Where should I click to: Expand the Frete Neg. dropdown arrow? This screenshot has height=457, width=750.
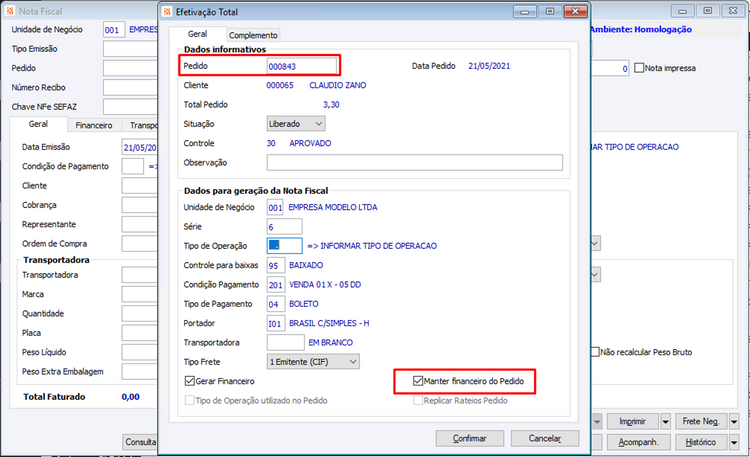(734, 422)
